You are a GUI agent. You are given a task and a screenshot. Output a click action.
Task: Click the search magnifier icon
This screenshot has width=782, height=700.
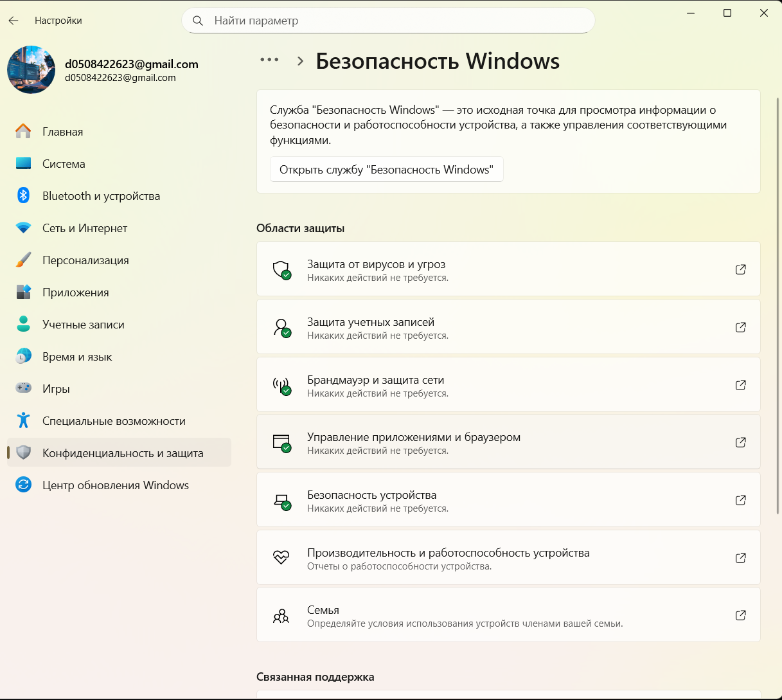click(198, 21)
